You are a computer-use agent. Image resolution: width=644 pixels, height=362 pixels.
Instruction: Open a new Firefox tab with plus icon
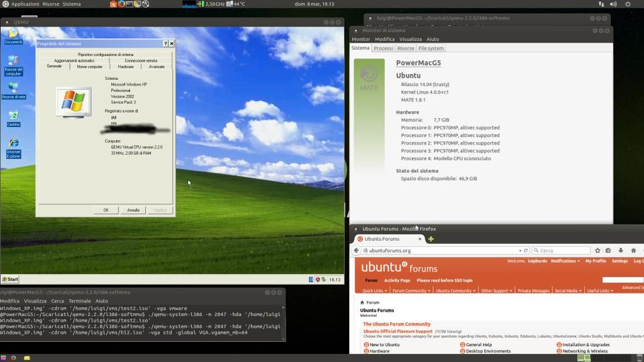[x=431, y=239]
